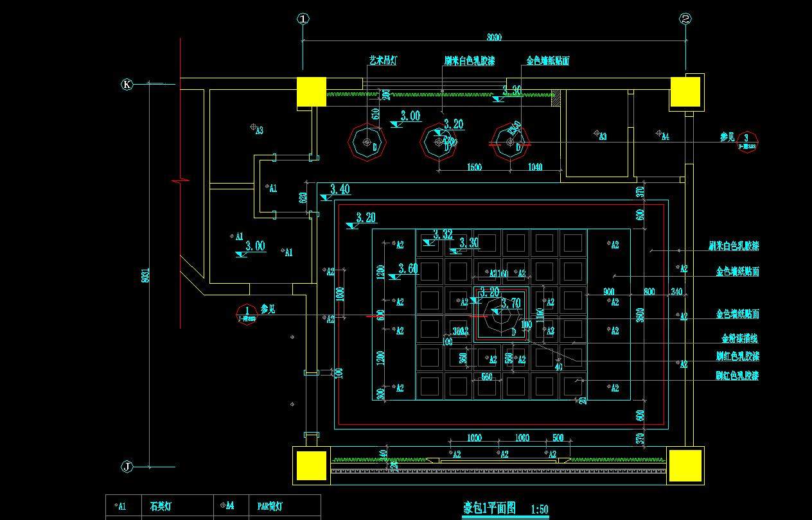
Task: Select the 石英灯 legend entry
Action: [x=161, y=506]
